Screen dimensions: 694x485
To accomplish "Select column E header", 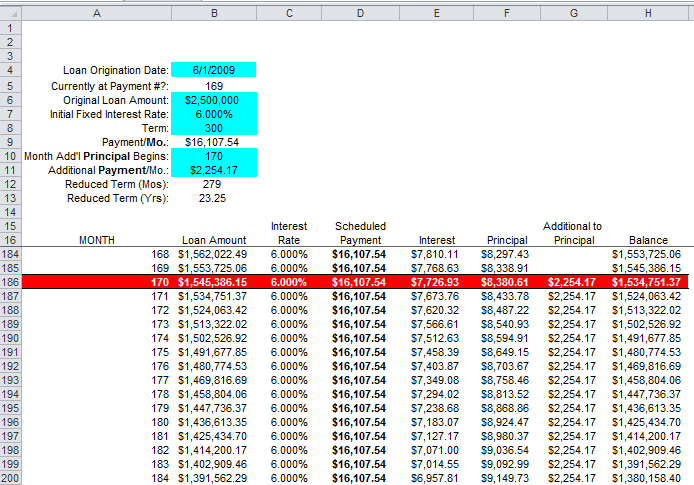I will point(436,13).
